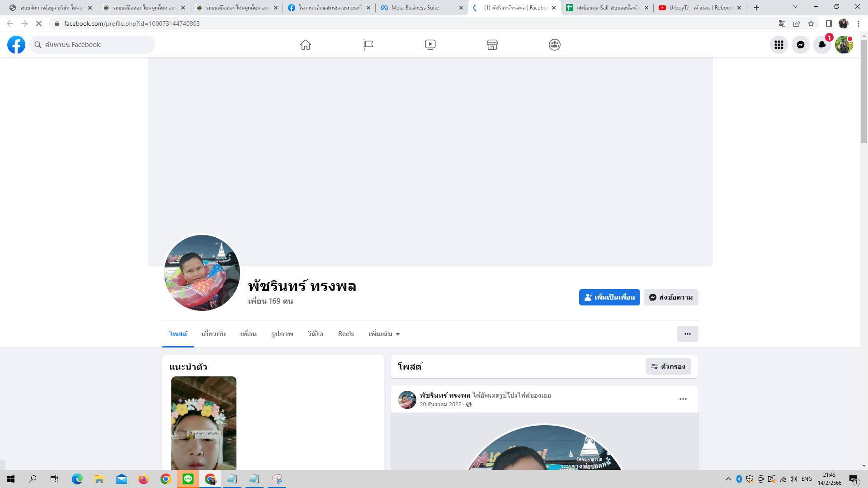Toggle the browser side panel icon
The width and height of the screenshot is (868, 488).
pos(829,23)
